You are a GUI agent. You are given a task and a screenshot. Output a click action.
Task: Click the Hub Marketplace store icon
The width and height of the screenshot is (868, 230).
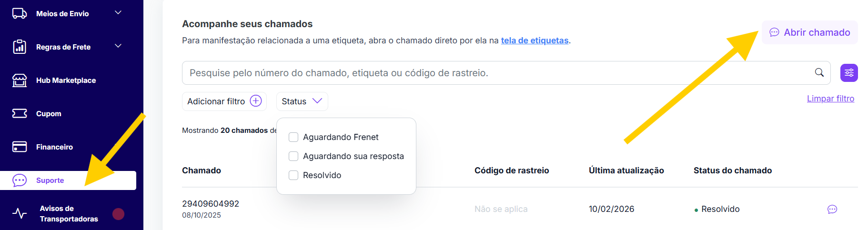point(20,80)
